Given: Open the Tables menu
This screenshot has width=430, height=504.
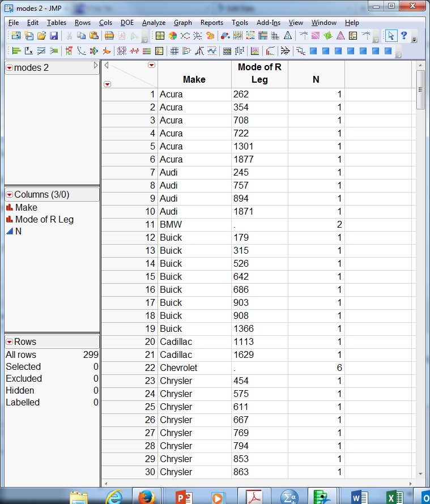Looking at the screenshot, I should coord(56,23).
